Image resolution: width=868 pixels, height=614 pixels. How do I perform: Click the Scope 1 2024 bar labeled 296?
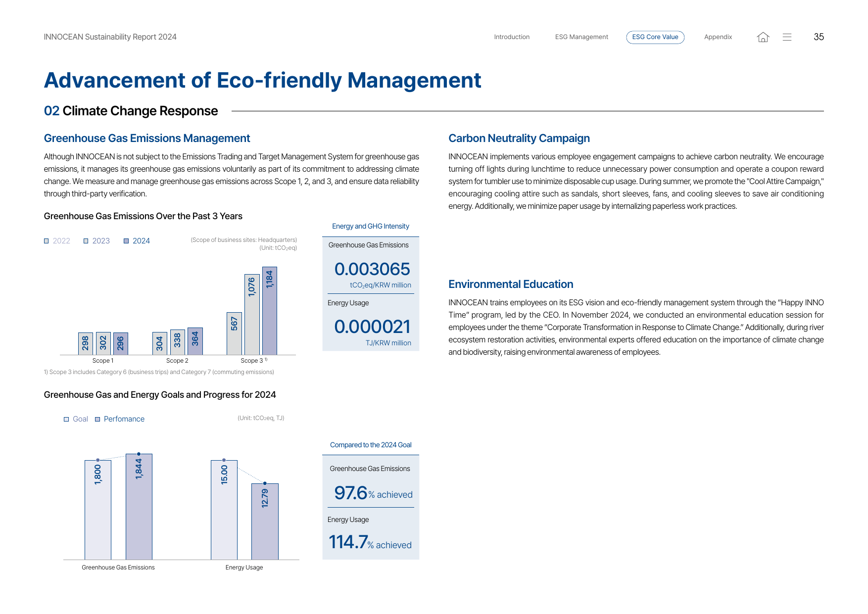coord(121,343)
